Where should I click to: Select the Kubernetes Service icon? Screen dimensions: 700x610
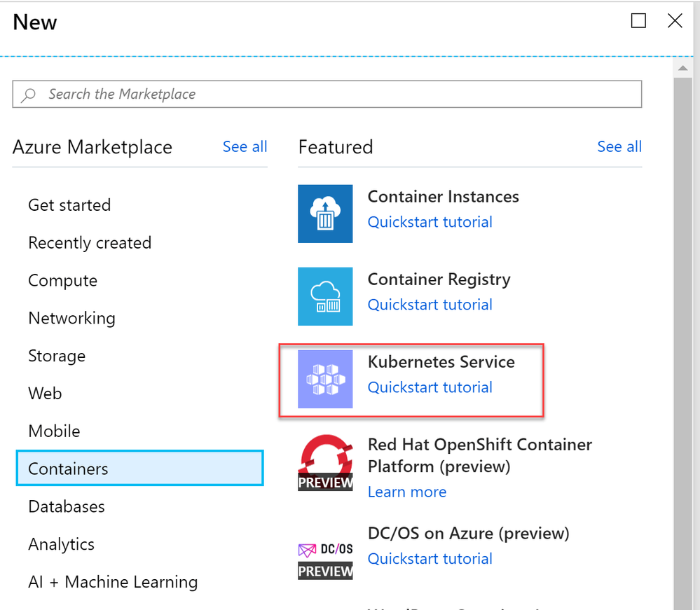pyautogui.click(x=325, y=379)
